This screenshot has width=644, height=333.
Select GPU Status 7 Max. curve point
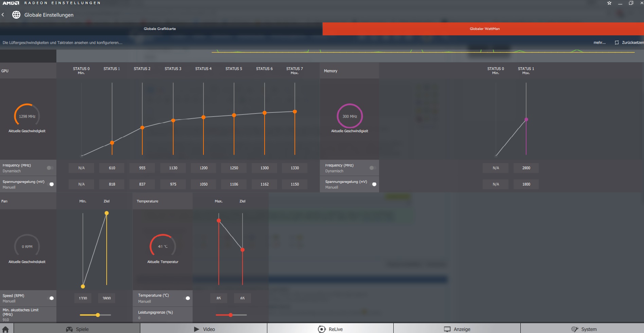[295, 111]
